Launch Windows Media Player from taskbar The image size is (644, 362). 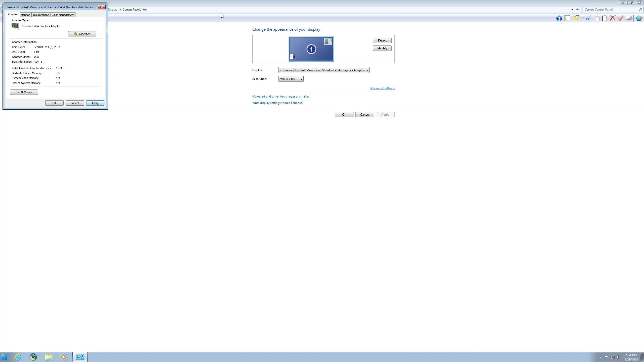pos(64,357)
